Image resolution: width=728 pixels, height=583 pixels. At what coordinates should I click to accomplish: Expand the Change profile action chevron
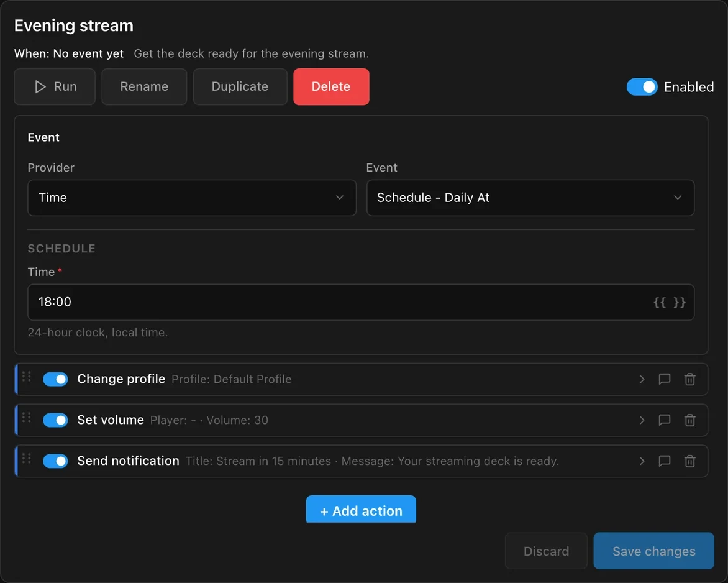click(642, 379)
